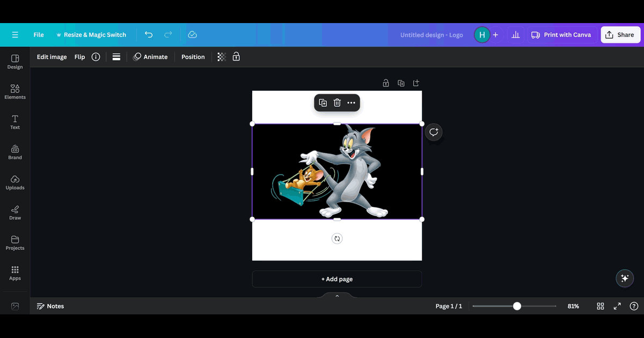Open the Apps sidebar tab
Screen dimensions: 644x338
(x=15, y=273)
